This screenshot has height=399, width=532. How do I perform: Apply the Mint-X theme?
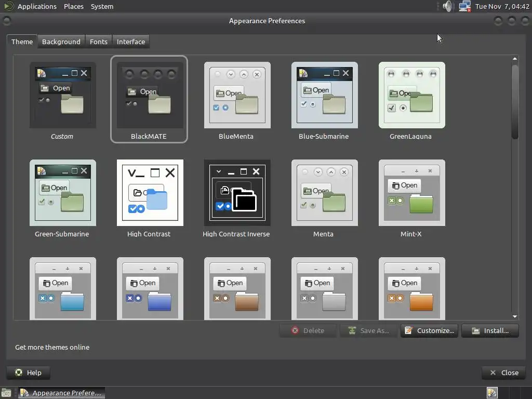click(411, 193)
